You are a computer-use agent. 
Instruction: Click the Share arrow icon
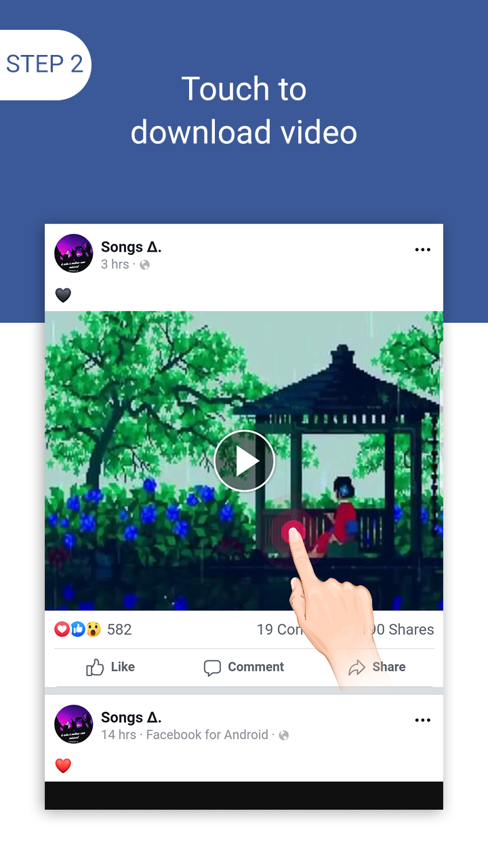[357, 668]
